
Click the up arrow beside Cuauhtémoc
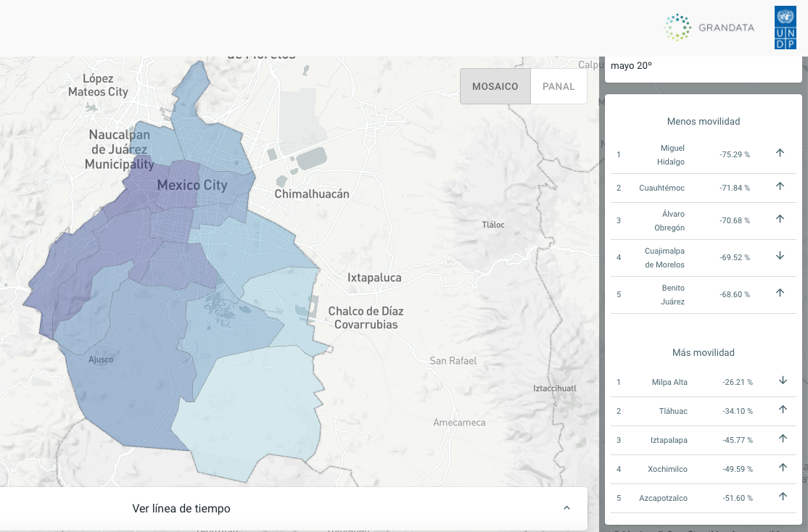tap(780, 186)
